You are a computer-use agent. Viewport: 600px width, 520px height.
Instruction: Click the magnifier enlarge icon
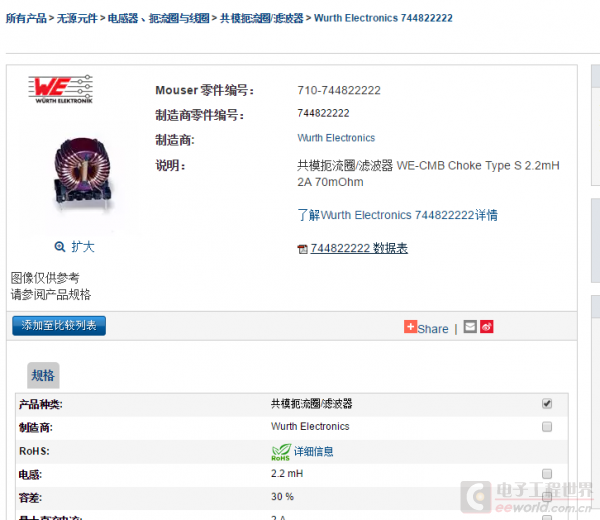pos(60,247)
